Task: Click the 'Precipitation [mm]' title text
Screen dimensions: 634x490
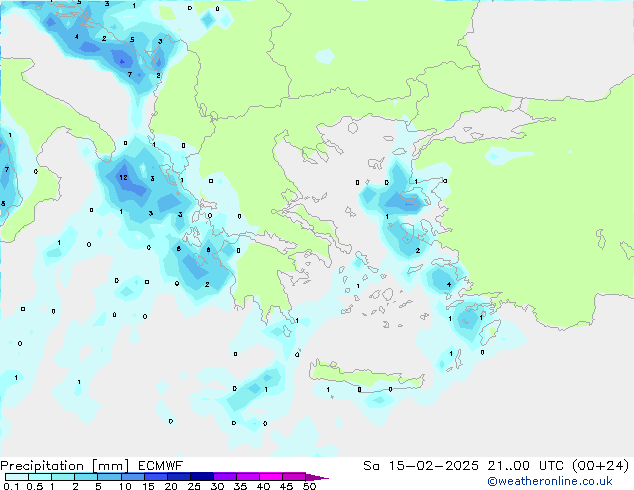Action: (64, 466)
